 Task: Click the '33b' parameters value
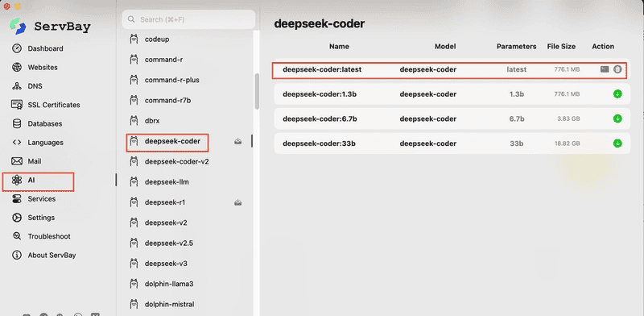pyautogui.click(x=516, y=143)
